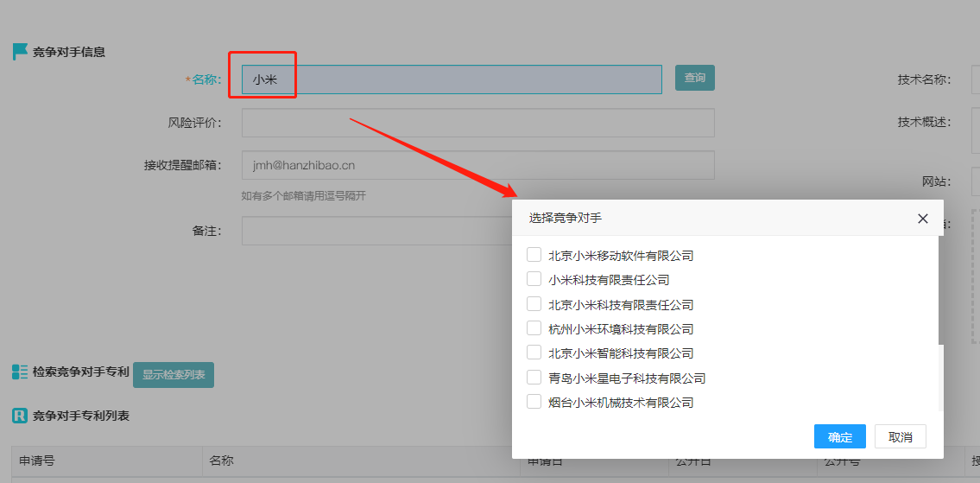Click 北京小米移动软件有限公司 text label

click(621, 255)
